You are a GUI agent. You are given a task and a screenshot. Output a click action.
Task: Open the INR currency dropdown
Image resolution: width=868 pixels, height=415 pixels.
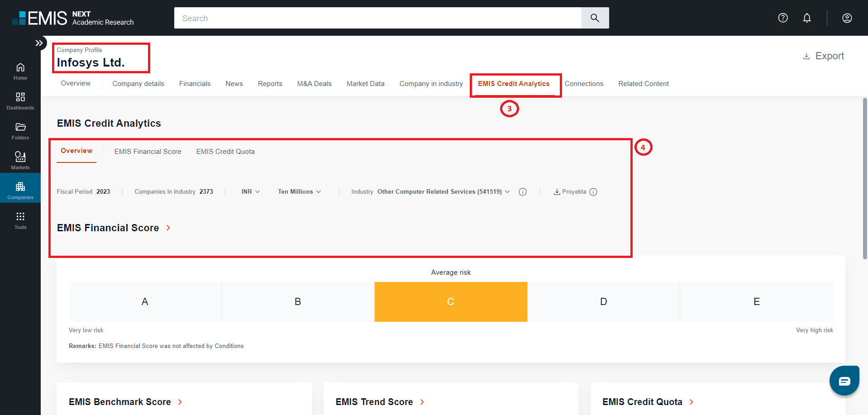click(251, 192)
